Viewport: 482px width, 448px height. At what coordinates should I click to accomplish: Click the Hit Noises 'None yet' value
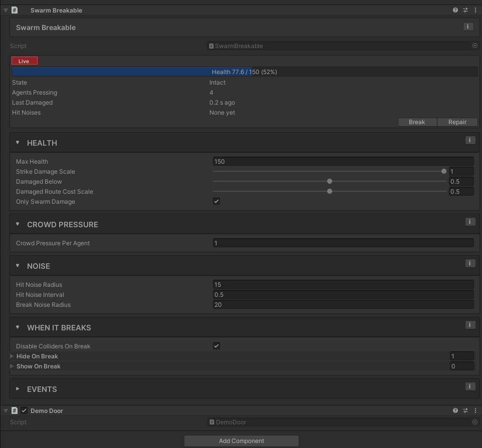[x=222, y=113]
